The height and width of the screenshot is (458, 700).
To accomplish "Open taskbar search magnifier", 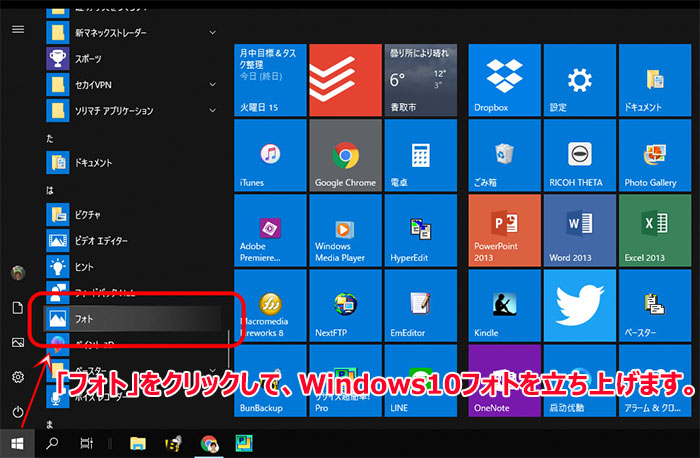I will coord(52,443).
